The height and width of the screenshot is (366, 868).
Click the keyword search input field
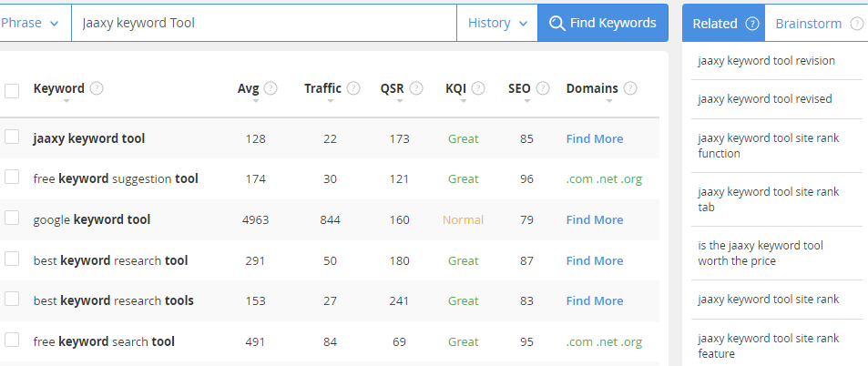[x=264, y=23]
